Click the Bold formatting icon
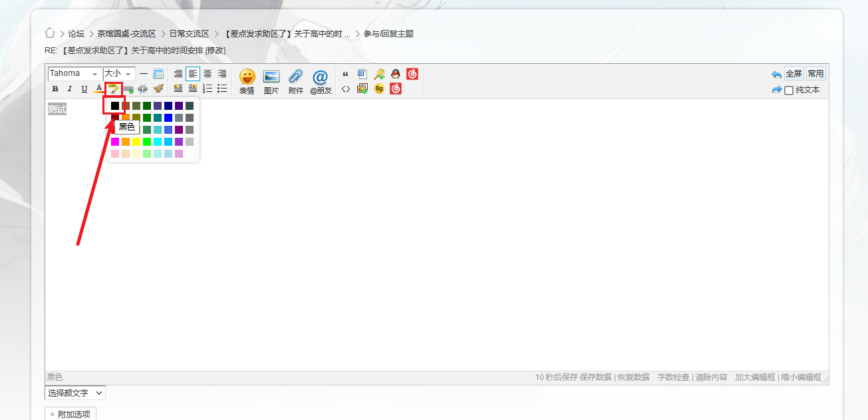This screenshot has height=420, width=868. pos(55,89)
